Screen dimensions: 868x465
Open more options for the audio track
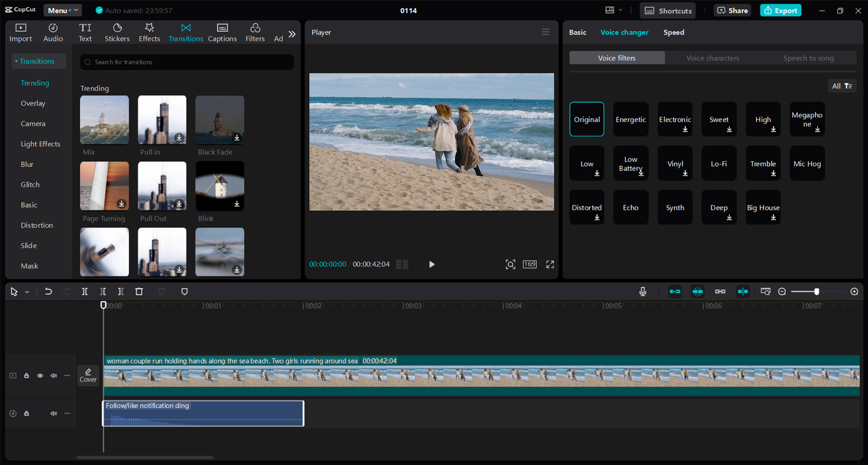pyautogui.click(x=66, y=413)
